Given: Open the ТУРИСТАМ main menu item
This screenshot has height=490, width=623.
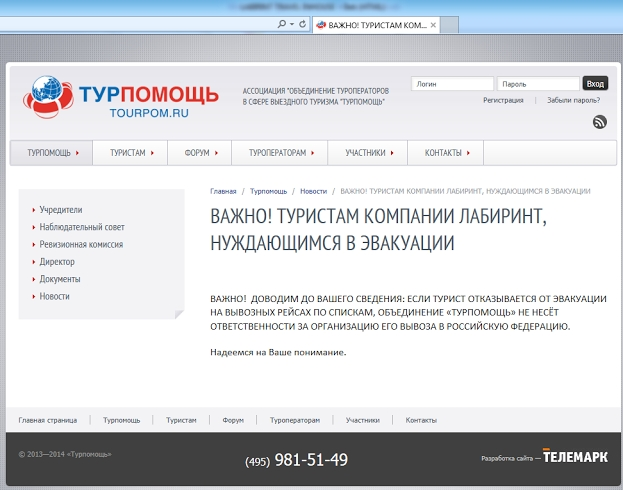Looking at the screenshot, I should 130,153.
